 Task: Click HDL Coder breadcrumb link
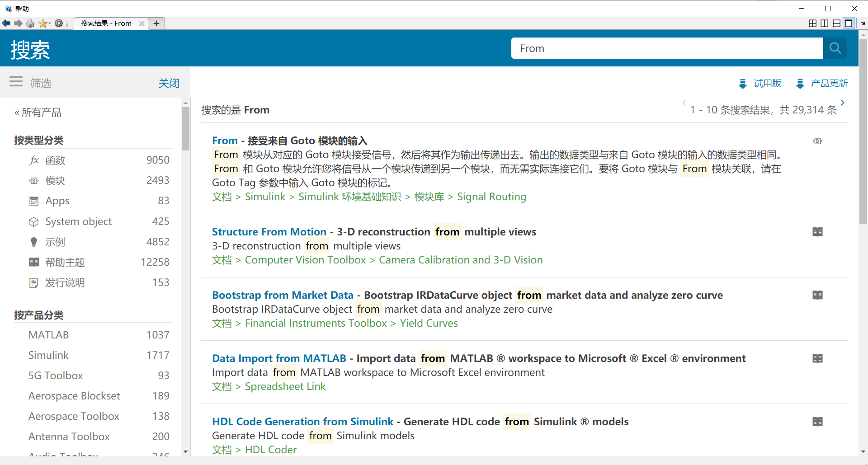271,450
